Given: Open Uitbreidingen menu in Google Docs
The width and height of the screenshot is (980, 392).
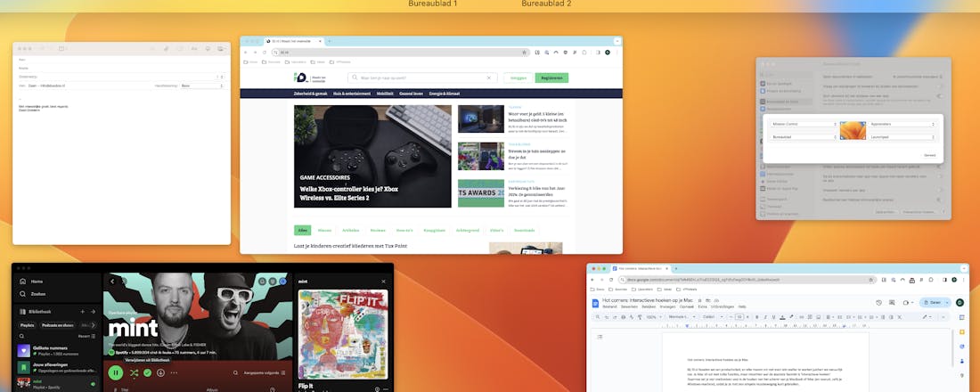Looking at the screenshot, I should point(723,306).
